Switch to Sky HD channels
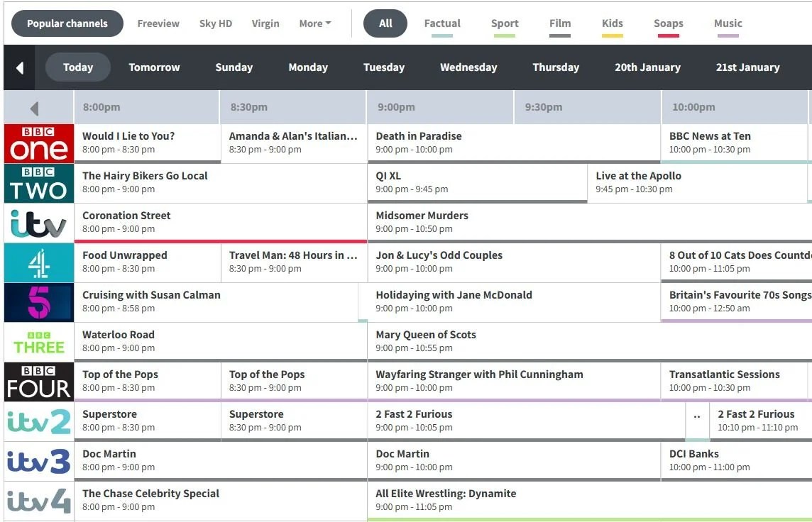The width and height of the screenshot is (812, 522). [216, 23]
